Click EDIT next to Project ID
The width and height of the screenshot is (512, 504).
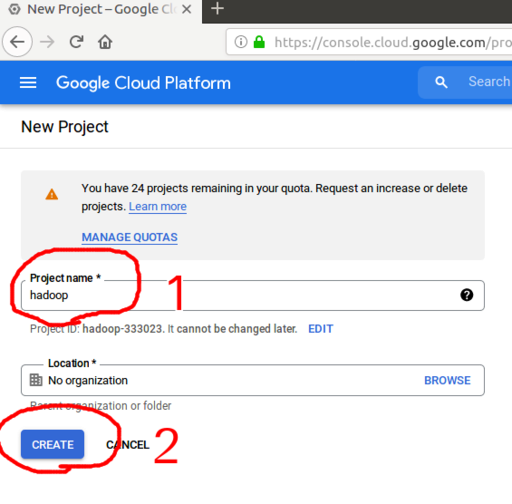(x=320, y=329)
